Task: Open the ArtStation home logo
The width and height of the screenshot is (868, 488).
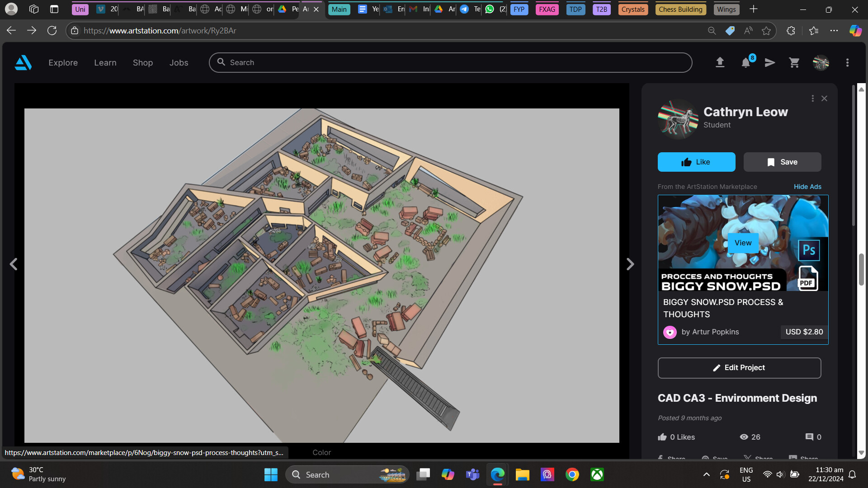Action: pos(23,62)
